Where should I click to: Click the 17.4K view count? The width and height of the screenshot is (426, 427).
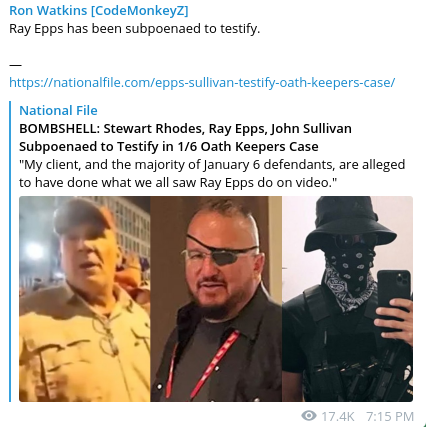(337, 416)
